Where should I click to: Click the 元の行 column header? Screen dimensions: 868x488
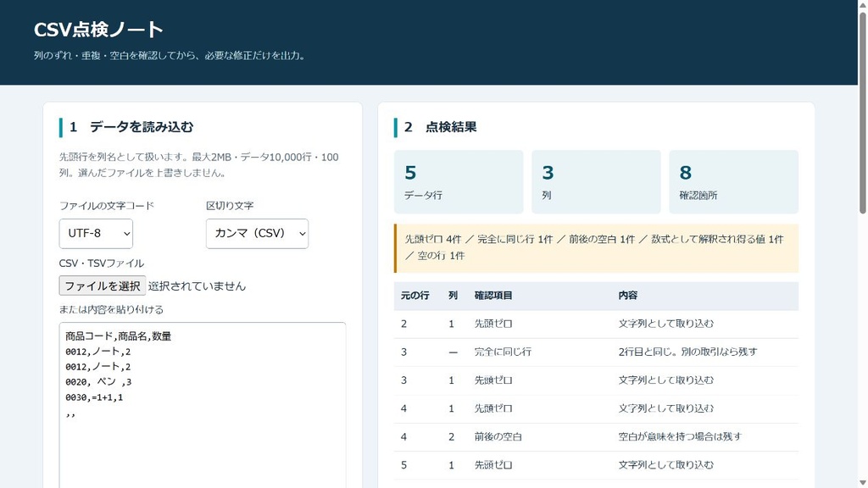(415, 296)
